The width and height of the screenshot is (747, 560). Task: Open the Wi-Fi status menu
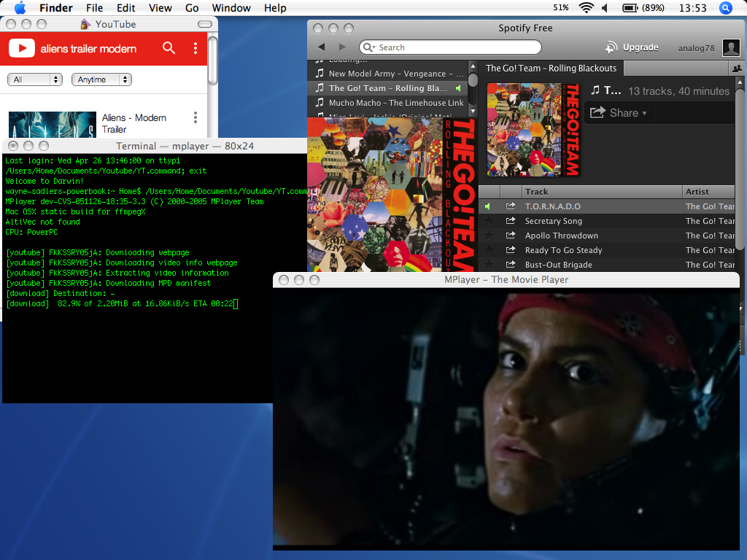pyautogui.click(x=586, y=7)
